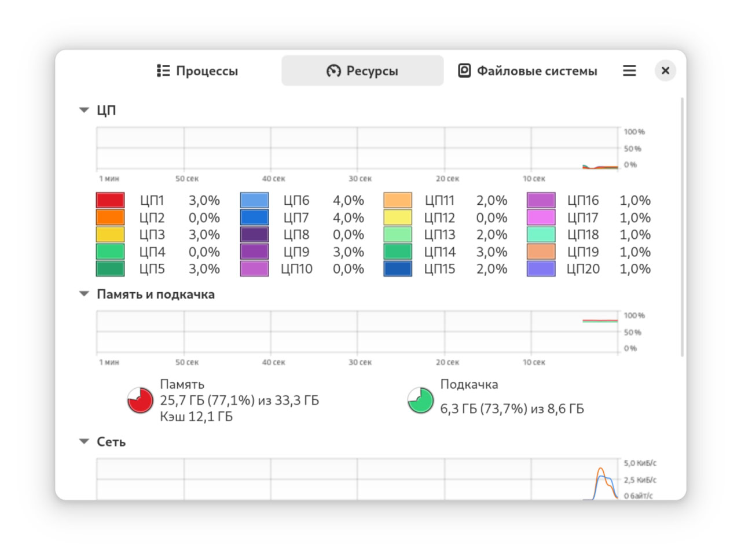Switch to the Процессы tab
The width and height of the screenshot is (741, 560).
pyautogui.click(x=197, y=71)
